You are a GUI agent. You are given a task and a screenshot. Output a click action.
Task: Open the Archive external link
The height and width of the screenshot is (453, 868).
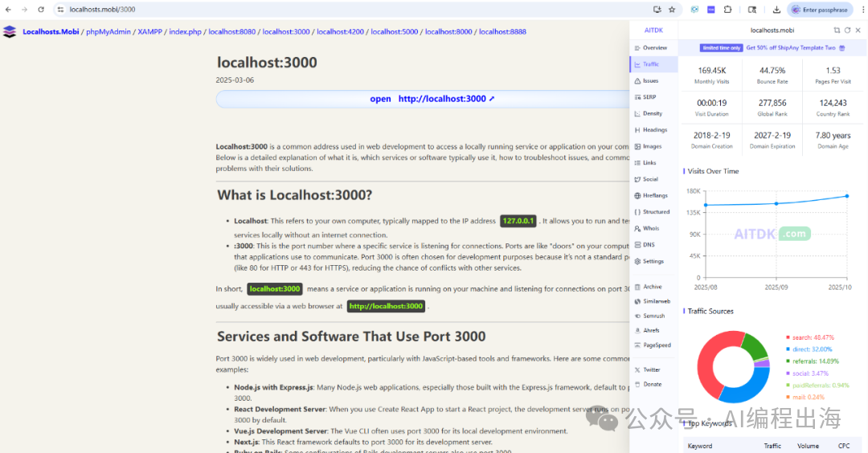pyautogui.click(x=653, y=287)
